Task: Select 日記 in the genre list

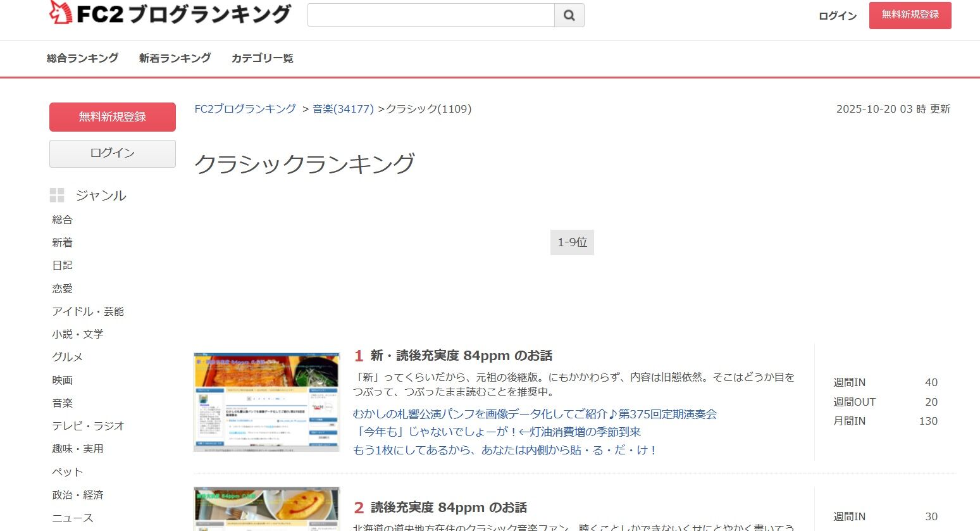Action: click(x=63, y=265)
